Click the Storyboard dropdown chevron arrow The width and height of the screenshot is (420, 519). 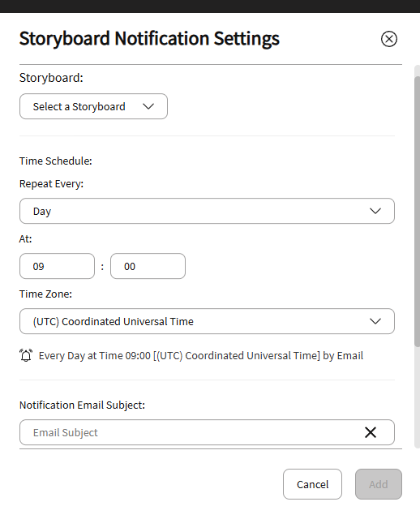pos(148,106)
